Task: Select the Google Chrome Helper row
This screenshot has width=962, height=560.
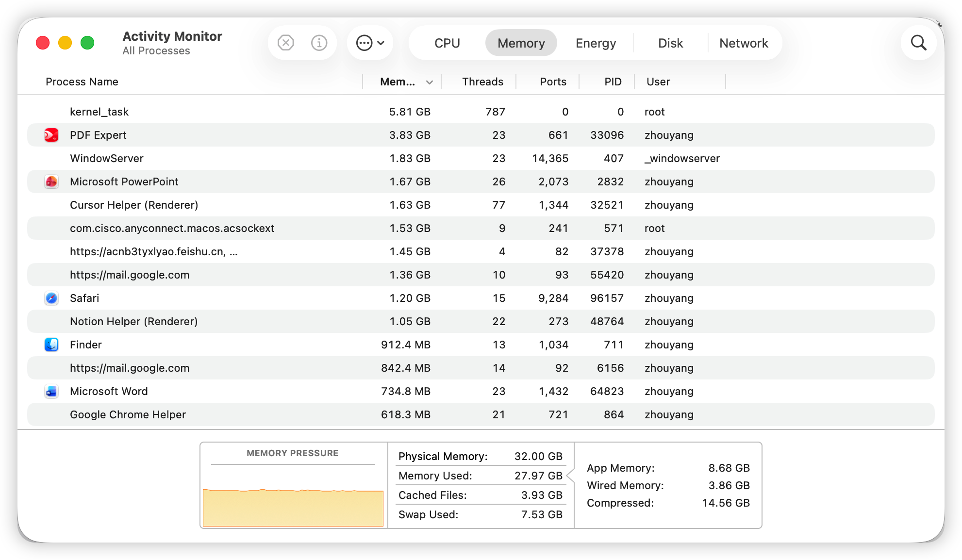Action: pyautogui.click(x=481, y=414)
